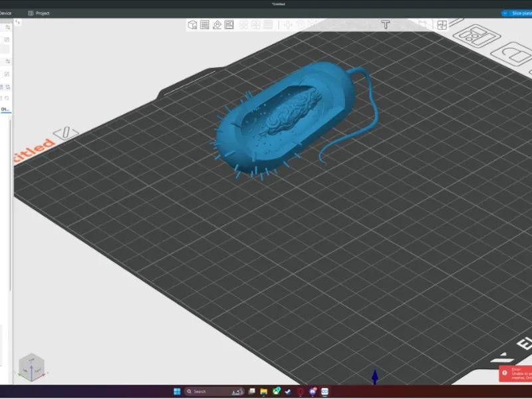Click the Add plate grid icon

click(205, 25)
